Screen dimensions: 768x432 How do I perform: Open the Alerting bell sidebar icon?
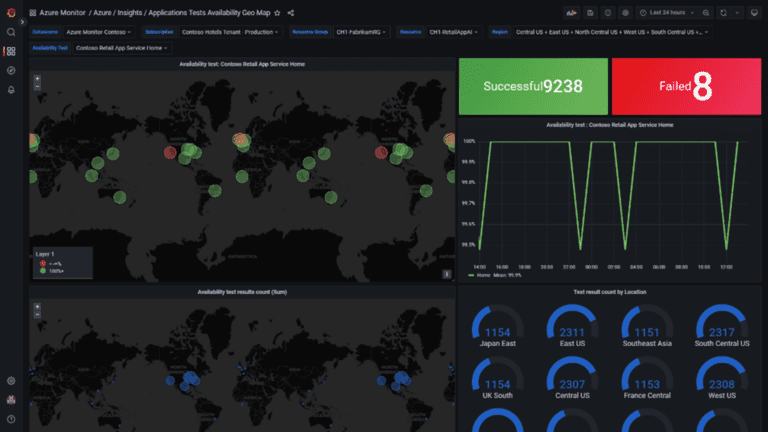click(11, 90)
